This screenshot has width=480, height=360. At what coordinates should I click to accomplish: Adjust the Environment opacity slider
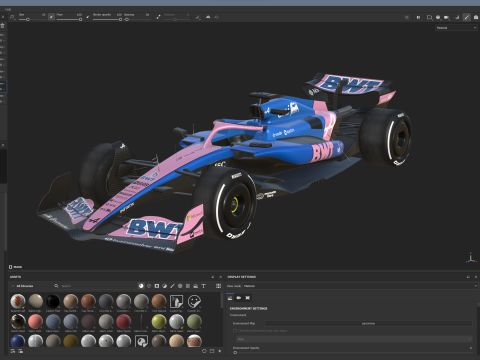352,352
